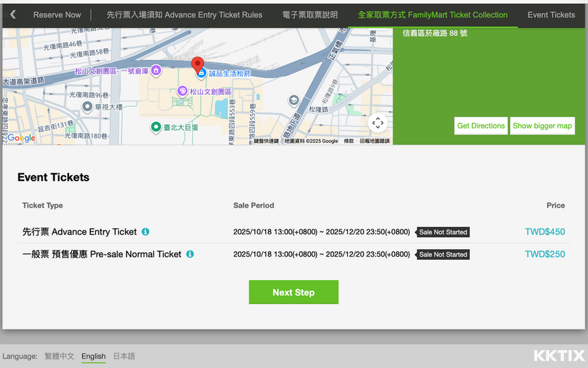This screenshot has height=368, width=588.
Task: Click the map camera controls button
Action: [x=378, y=123]
